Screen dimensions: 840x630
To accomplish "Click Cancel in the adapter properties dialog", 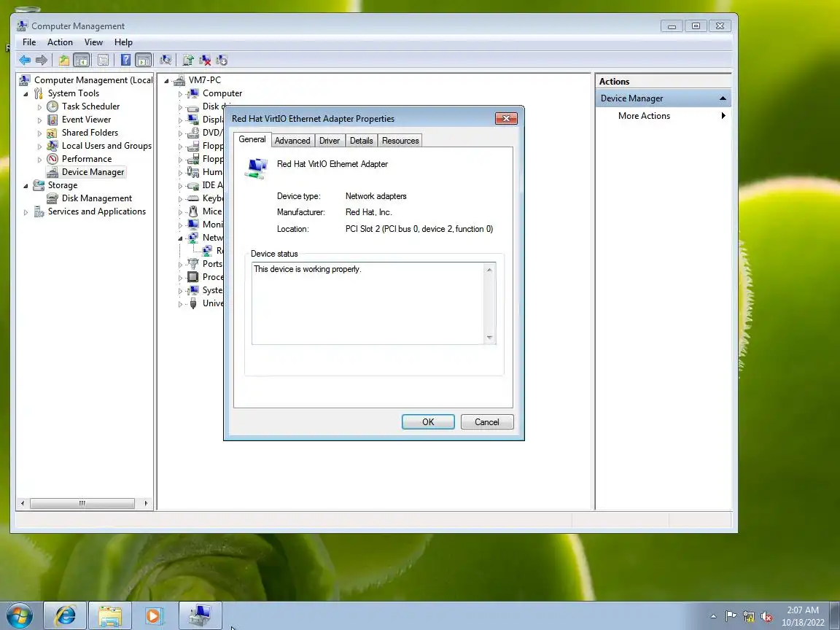I will [x=487, y=422].
